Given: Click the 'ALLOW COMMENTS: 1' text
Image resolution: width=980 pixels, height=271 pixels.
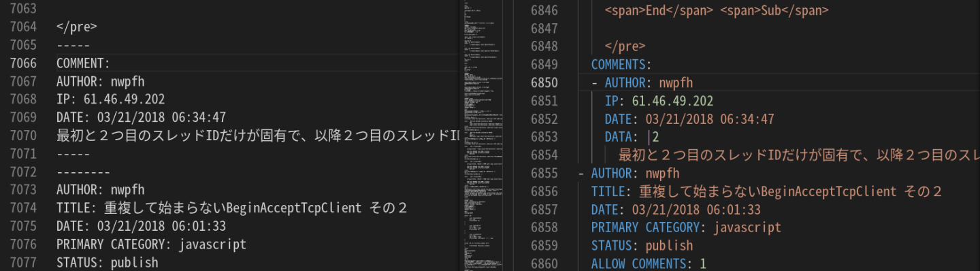Looking at the screenshot, I should pyautogui.click(x=649, y=264).
